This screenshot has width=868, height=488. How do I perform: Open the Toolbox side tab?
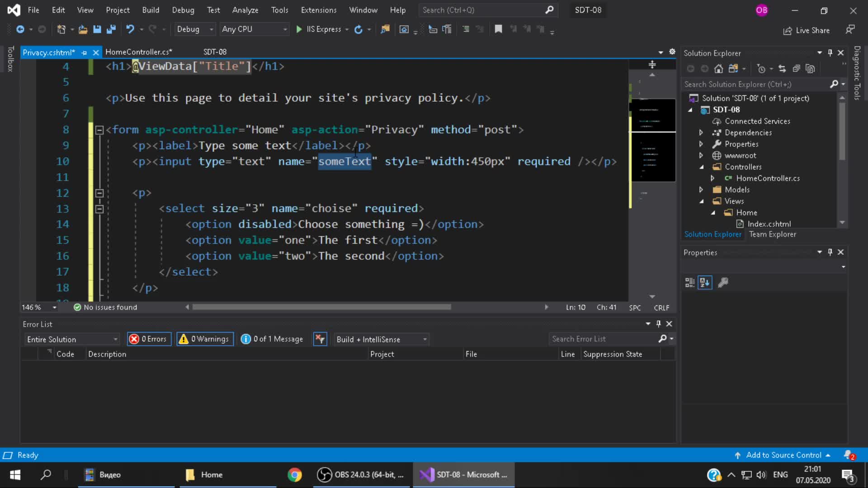point(10,59)
